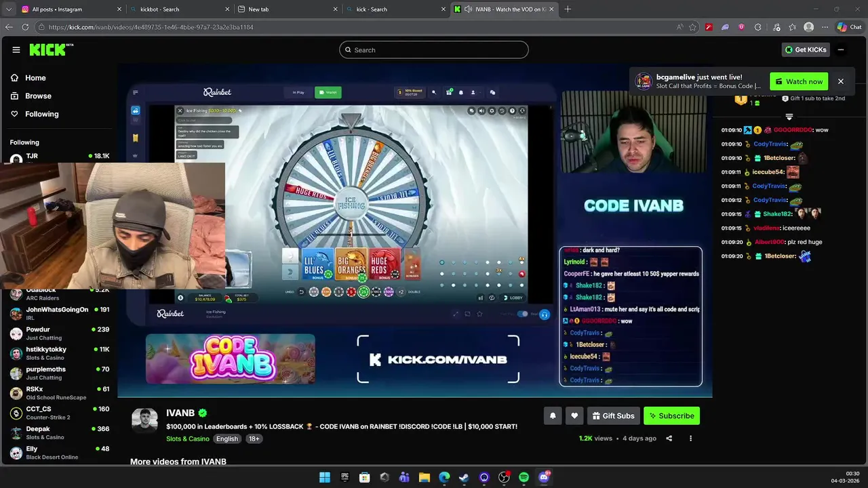Viewport: 868px width, 488px height.
Task: Click the browser back arrow
Action: pyautogui.click(x=9, y=27)
